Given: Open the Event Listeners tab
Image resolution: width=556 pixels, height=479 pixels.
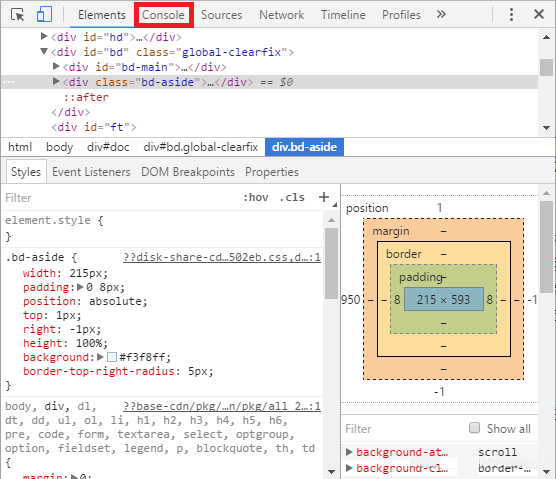Looking at the screenshot, I should click(x=91, y=172).
